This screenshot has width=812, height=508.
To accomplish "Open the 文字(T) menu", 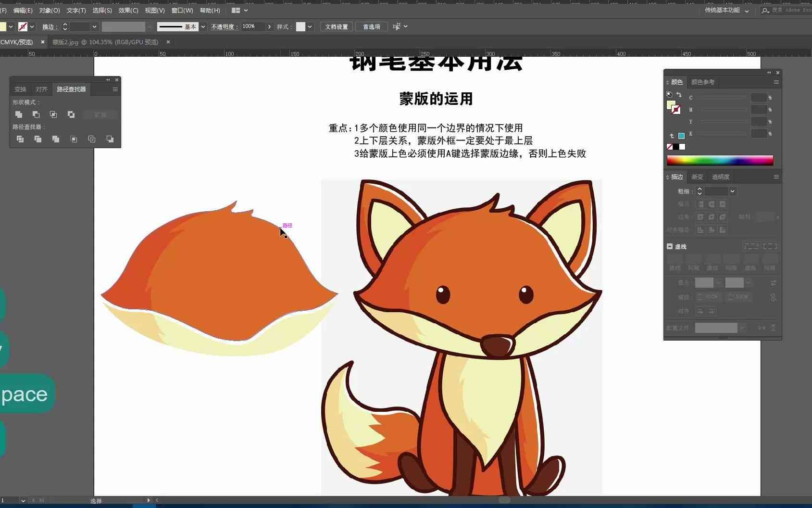I will tap(76, 10).
